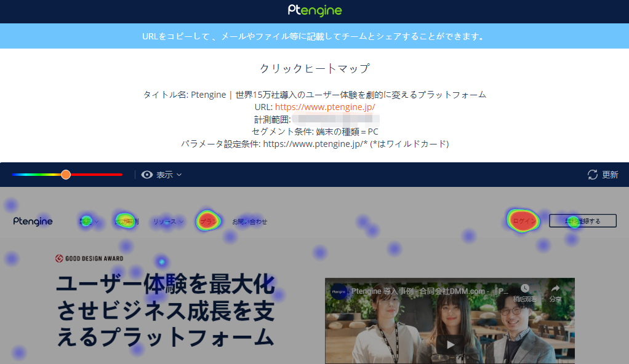Click the Ptengine channel avatar on the video
The width and height of the screenshot is (629, 364).
click(x=339, y=291)
